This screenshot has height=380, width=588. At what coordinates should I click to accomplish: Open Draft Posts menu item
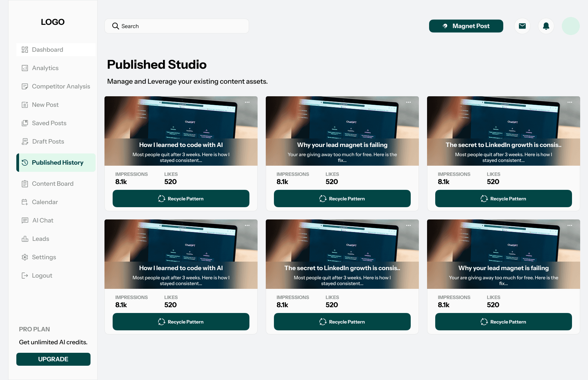click(56, 142)
